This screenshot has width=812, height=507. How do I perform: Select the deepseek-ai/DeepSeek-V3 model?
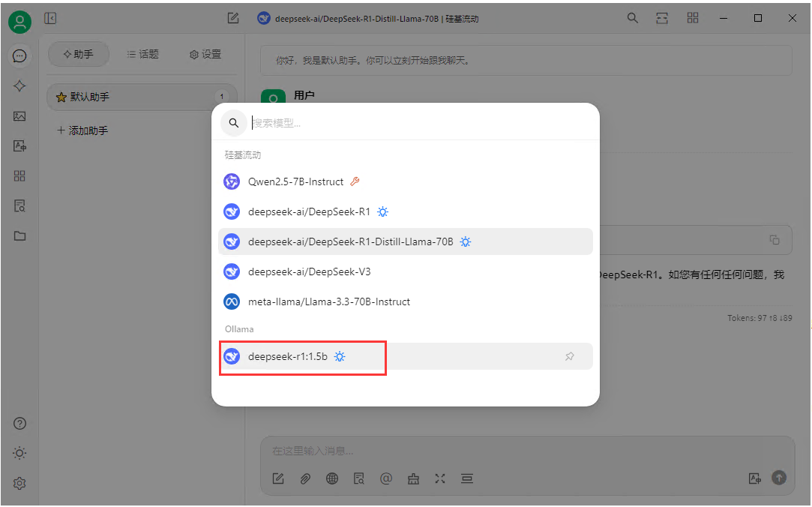(x=406, y=272)
